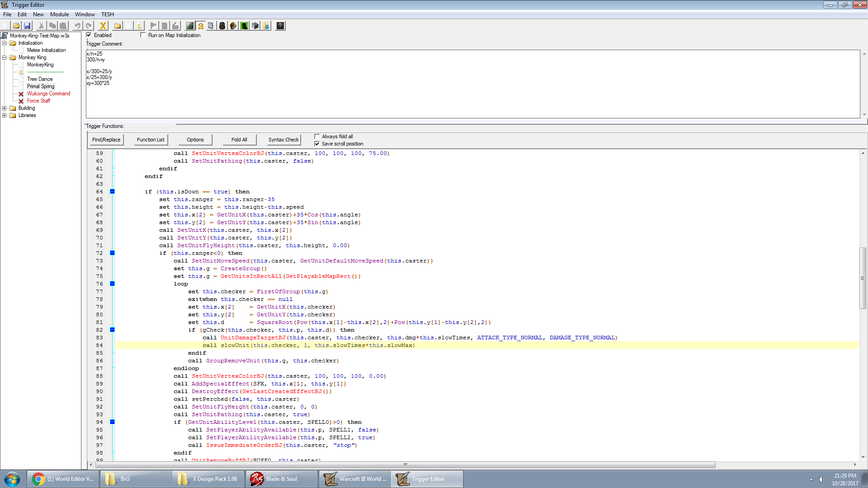Select the disabled Wukongs Command trigger
The height and width of the screenshot is (488, 868).
click(48, 94)
